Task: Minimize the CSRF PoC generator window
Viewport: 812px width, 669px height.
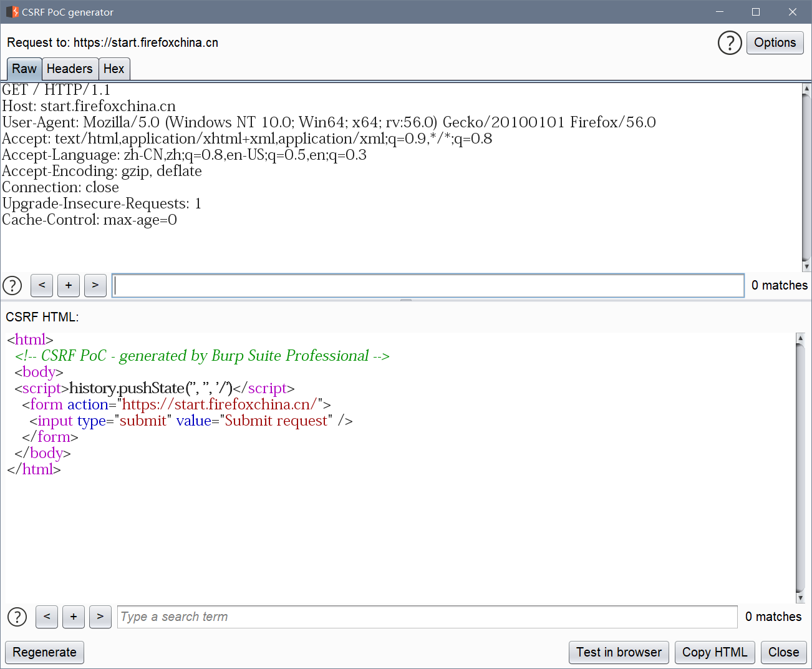Action: click(x=720, y=12)
